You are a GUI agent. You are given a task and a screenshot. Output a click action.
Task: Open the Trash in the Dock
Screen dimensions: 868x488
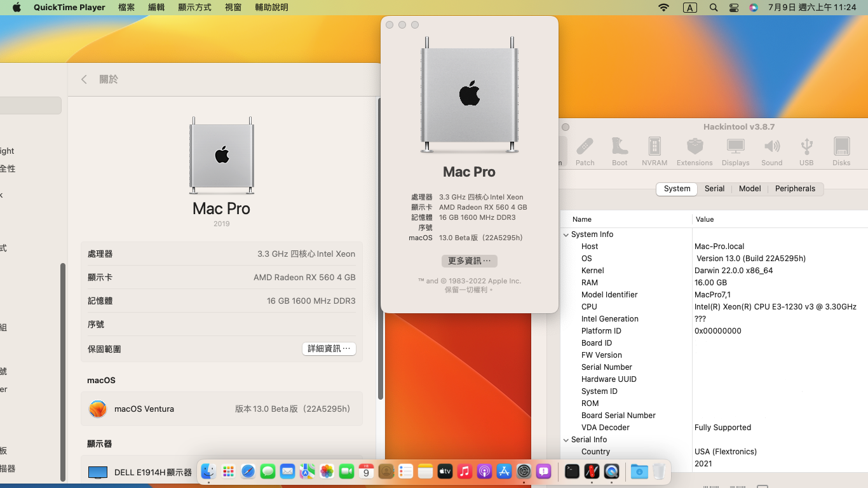pyautogui.click(x=659, y=471)
